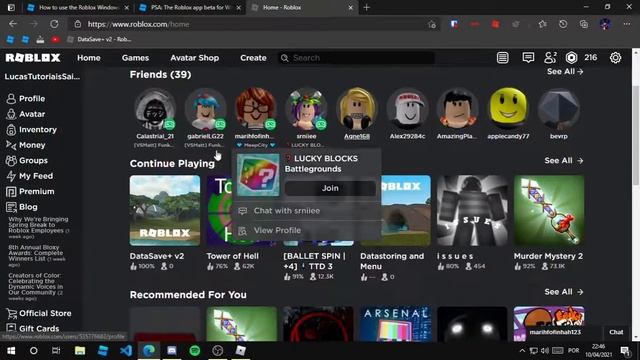Click the Robux hexagon icon

571,58
